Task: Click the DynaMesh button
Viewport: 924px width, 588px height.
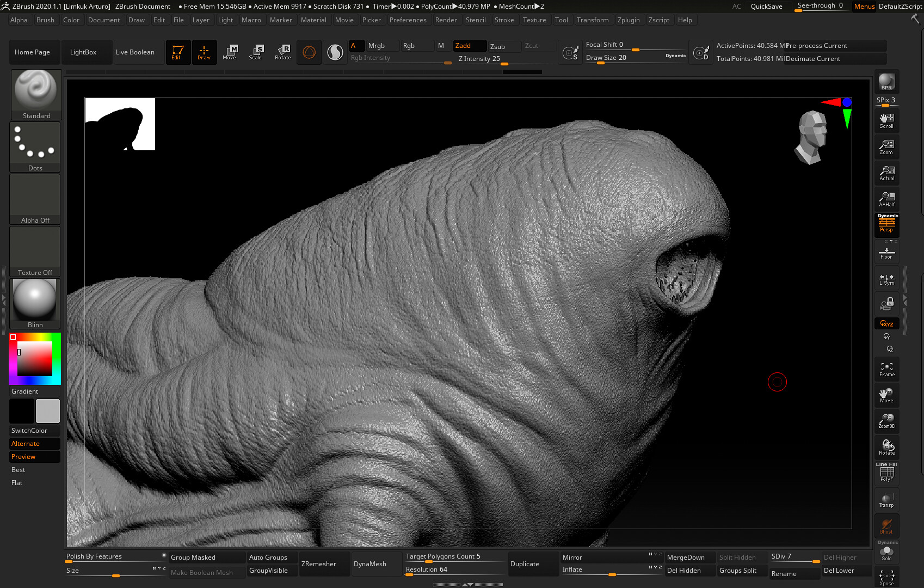Action: pyautogui.click(x=370, y=564)
